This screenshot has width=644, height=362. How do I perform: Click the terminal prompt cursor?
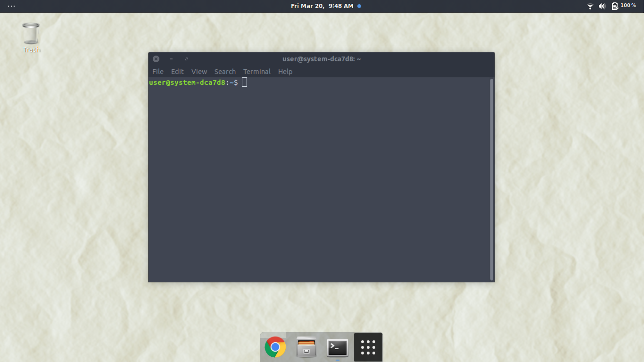point(244,82)
